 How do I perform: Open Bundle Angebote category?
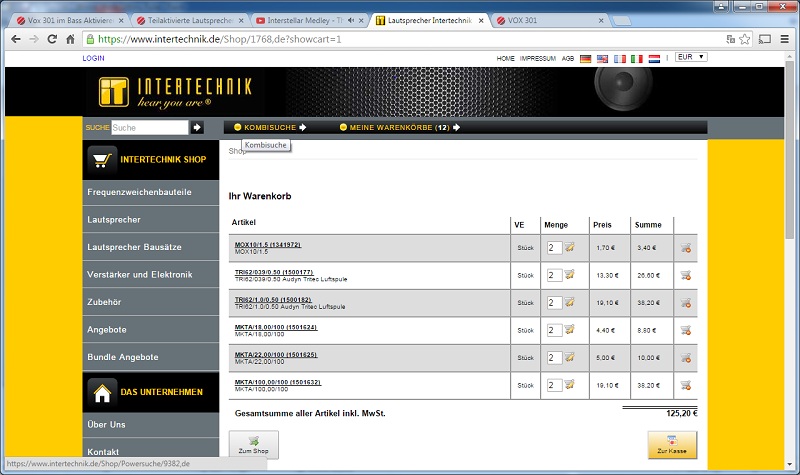(x=151, y=358)
